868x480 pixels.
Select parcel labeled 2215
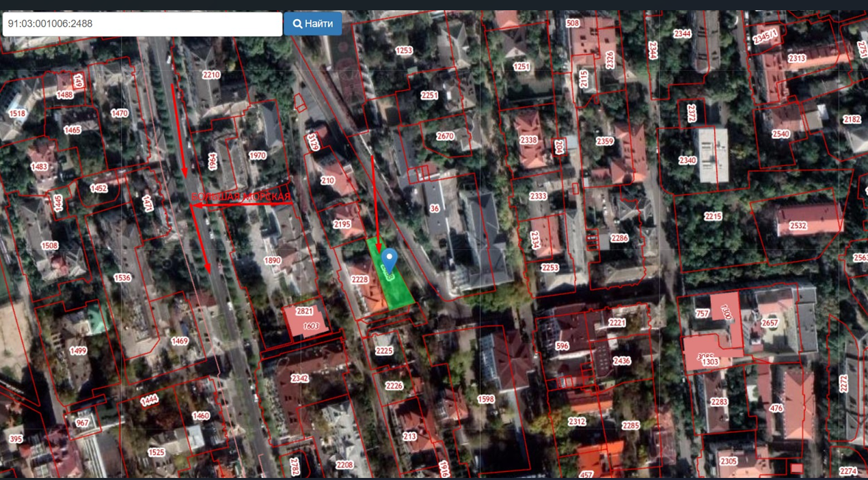click(x=713, y=216)
